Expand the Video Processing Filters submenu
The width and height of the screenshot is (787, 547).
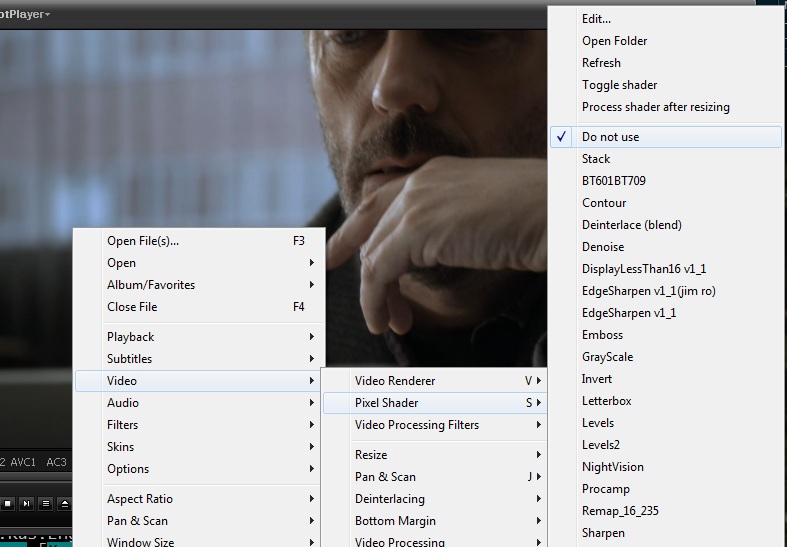(416, 425)
